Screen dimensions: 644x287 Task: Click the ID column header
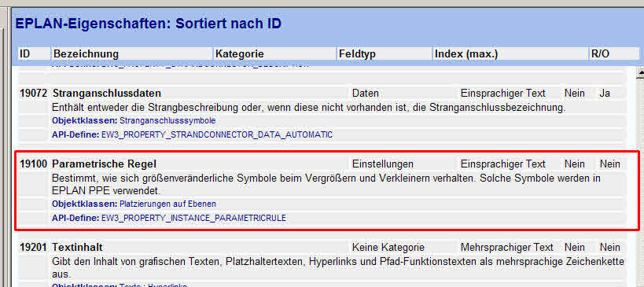pos(33,53)
